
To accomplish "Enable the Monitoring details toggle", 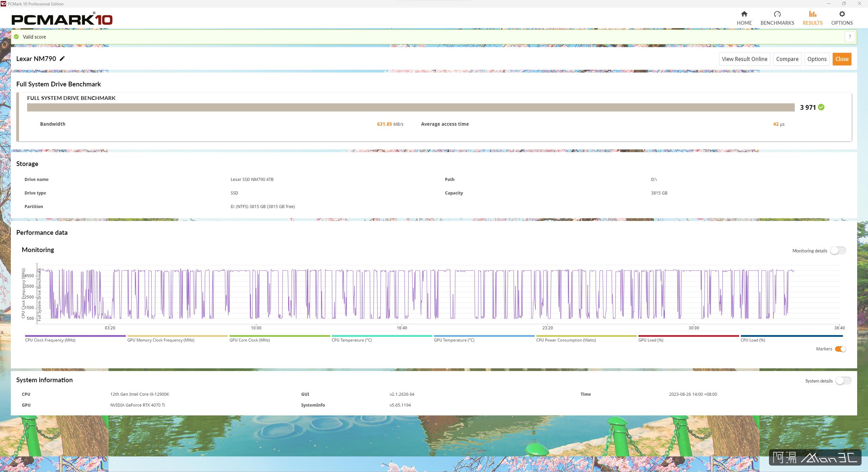I will pos(838,251).
